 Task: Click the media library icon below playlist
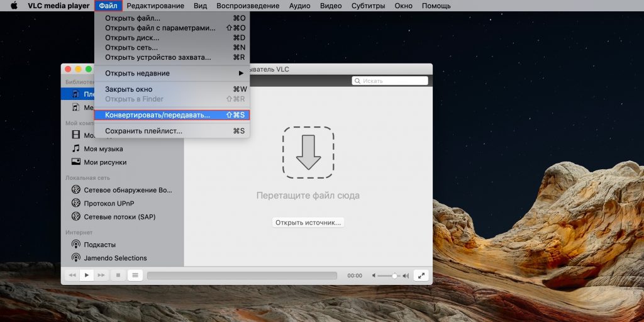click(75, 107)
